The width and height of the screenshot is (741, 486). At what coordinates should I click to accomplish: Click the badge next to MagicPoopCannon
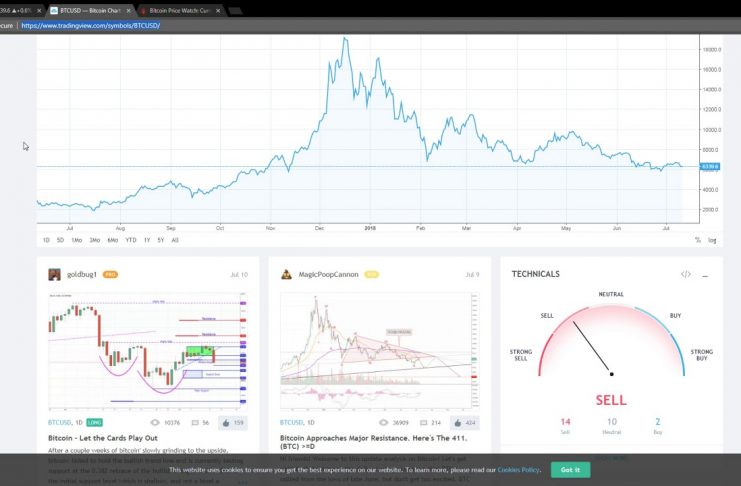[371, 274]
